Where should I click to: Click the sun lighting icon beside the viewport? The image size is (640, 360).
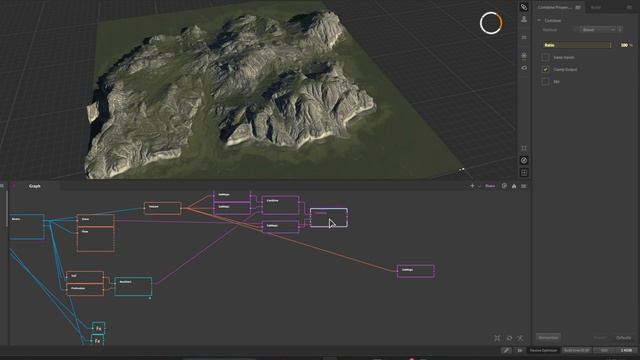[x=524, y=55]
